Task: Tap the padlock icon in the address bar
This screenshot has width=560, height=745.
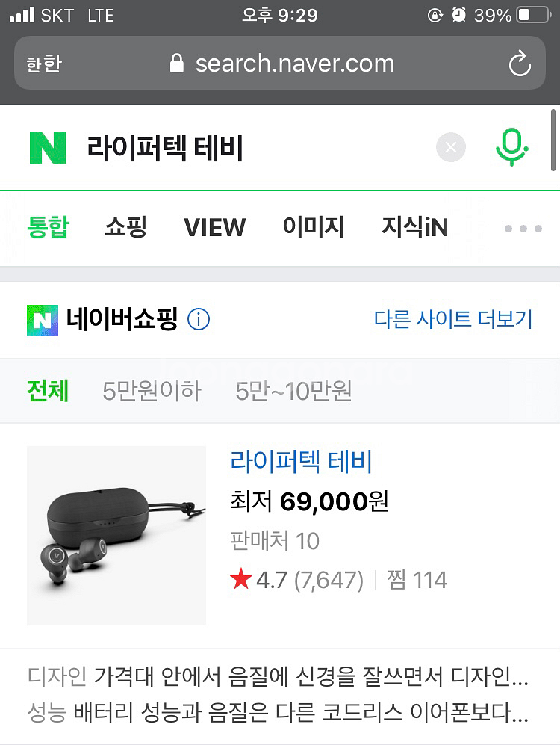Action: tap(176, 64)
